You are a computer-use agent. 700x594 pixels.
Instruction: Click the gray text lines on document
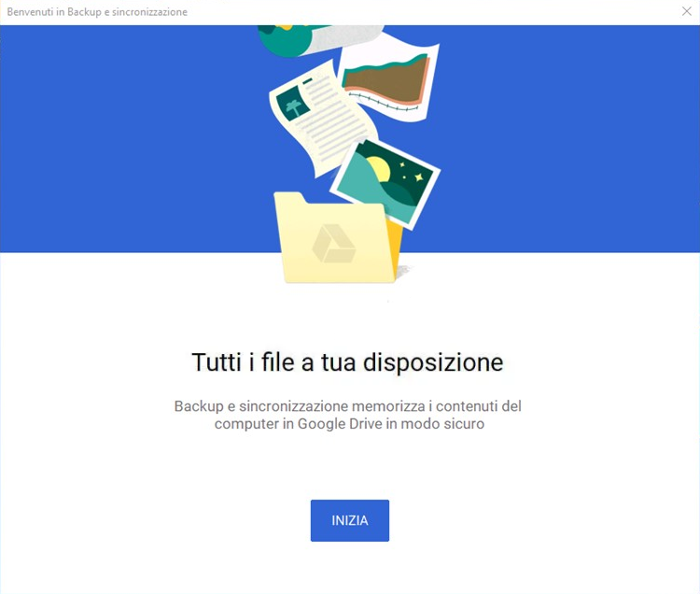[x=332, y=120]
